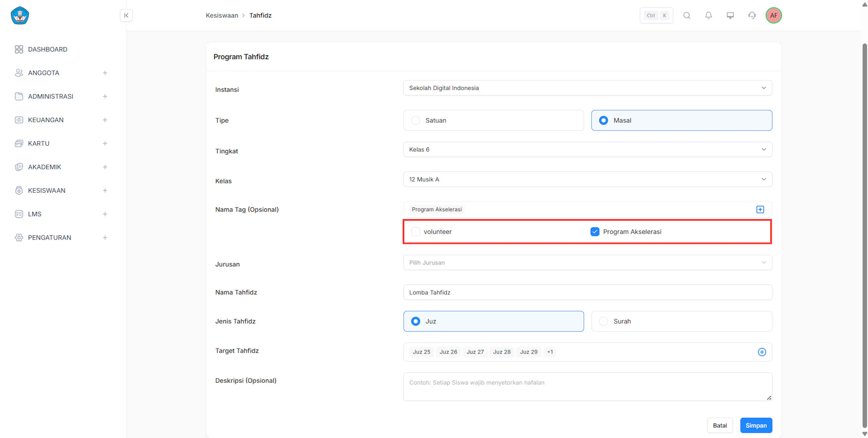Open ADMINISTRASI menu item
868x438 pixels.
(51, 97)
